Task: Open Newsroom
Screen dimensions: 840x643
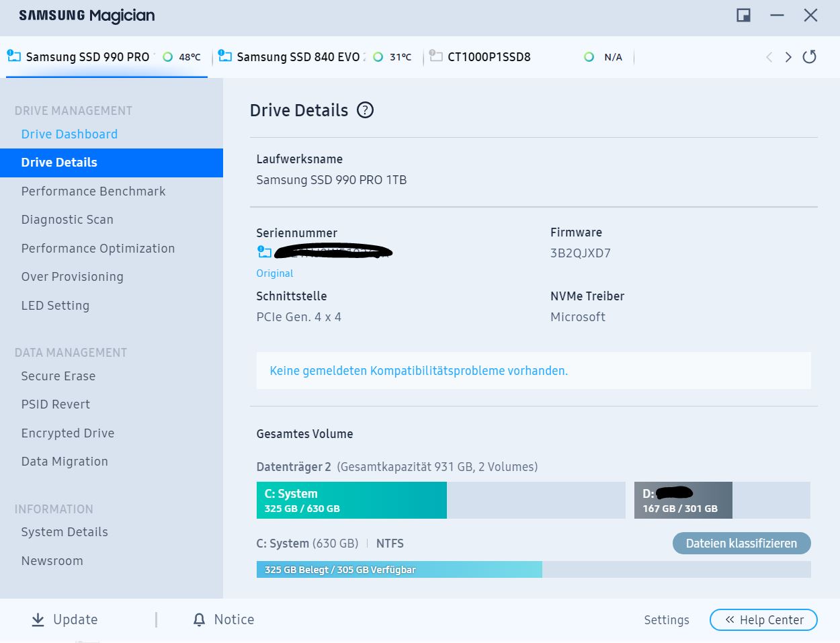Action: 52,561
